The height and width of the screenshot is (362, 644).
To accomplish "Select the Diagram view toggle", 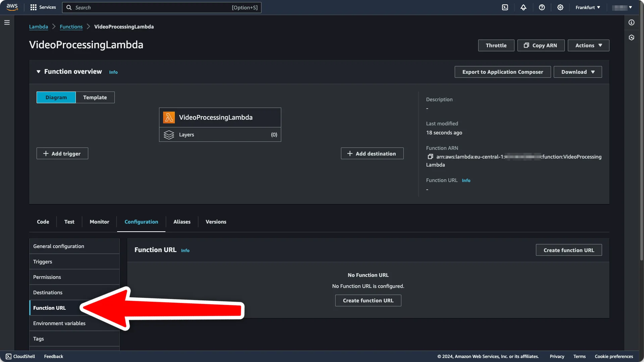I will [x=56, y=97].
